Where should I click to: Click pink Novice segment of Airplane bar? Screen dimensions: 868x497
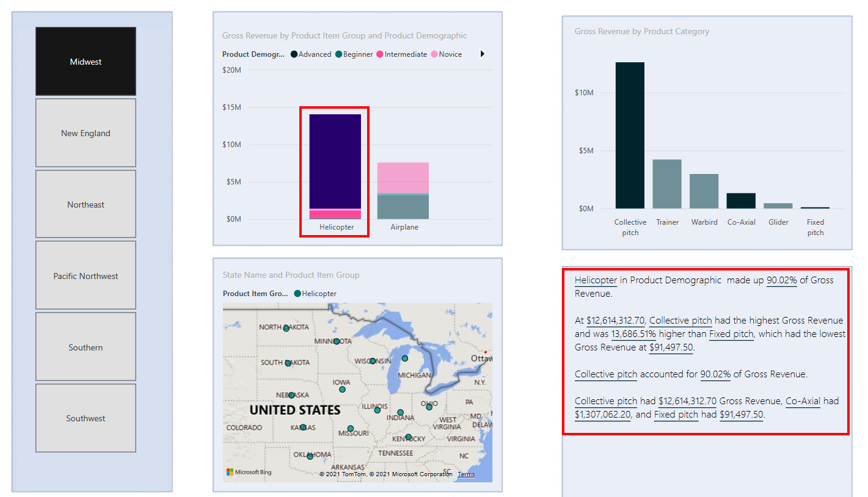(x=403, y=178)
